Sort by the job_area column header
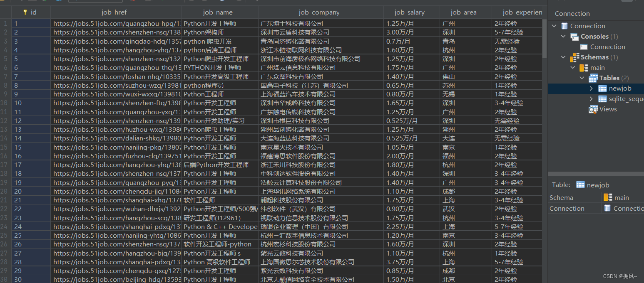This screenshot has height=283, width=644. (x=465, y=12)
